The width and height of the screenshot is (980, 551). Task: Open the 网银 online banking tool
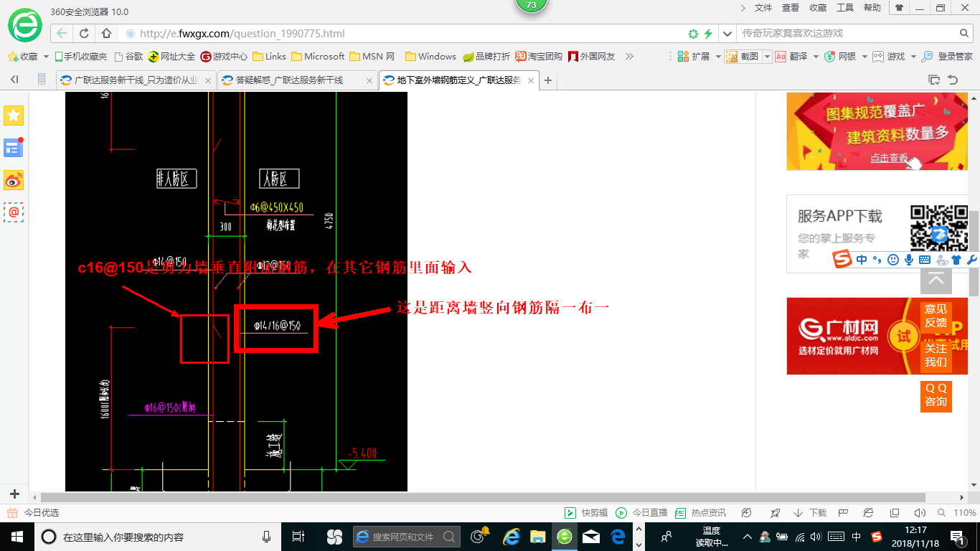(x=840, y=56)
